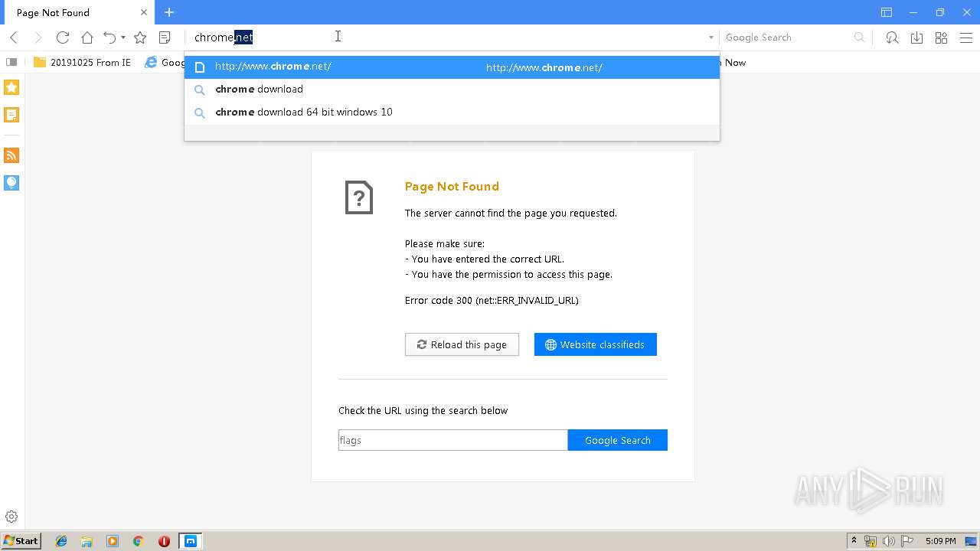Close the Page Not Found tab

[x=144, y=12]
